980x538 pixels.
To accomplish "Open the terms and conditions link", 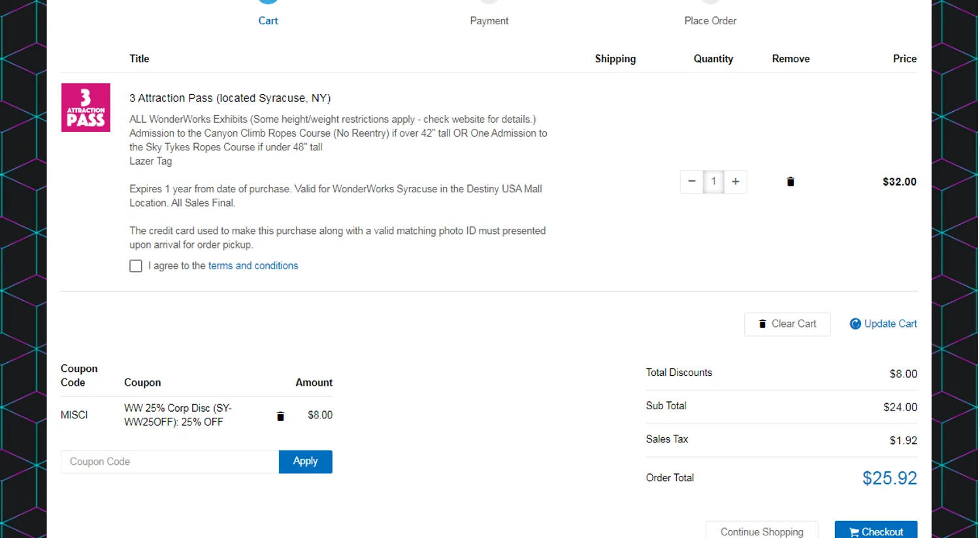I will tap(253, 265).
